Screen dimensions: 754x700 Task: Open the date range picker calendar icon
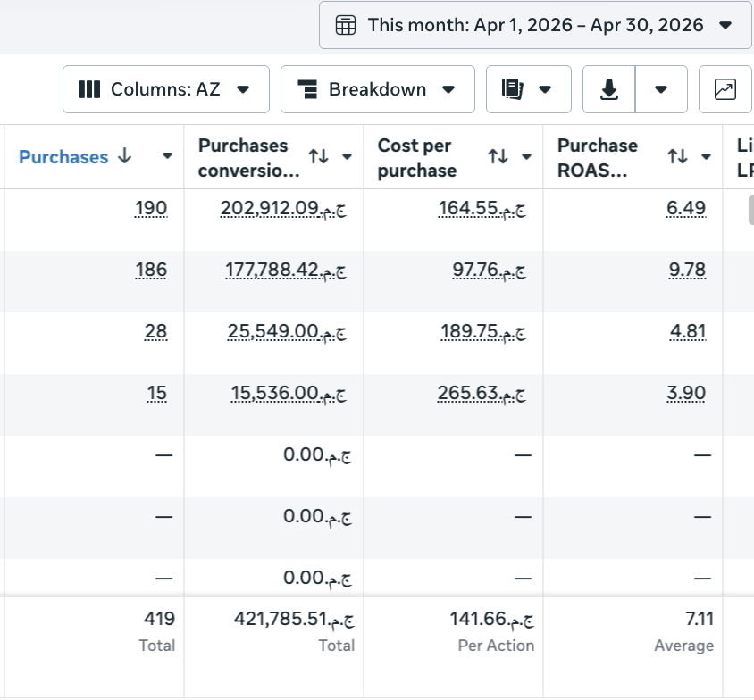(x=345, y=25)
